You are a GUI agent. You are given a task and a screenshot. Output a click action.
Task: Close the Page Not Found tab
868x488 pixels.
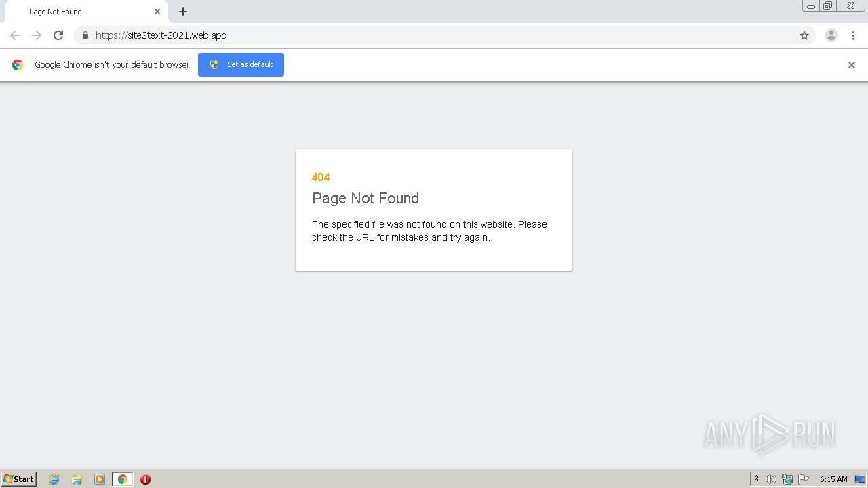[x=157, y=12]
